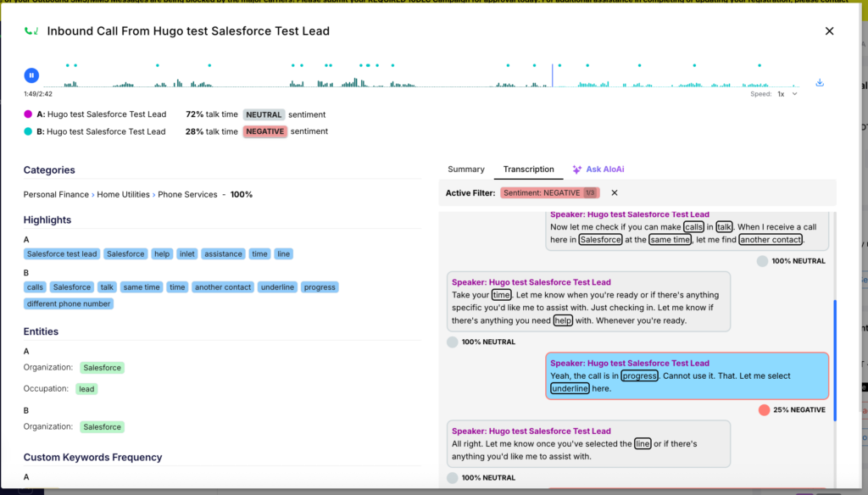Select the 'Salesforce test lead' highlight tag

[62, 254]
